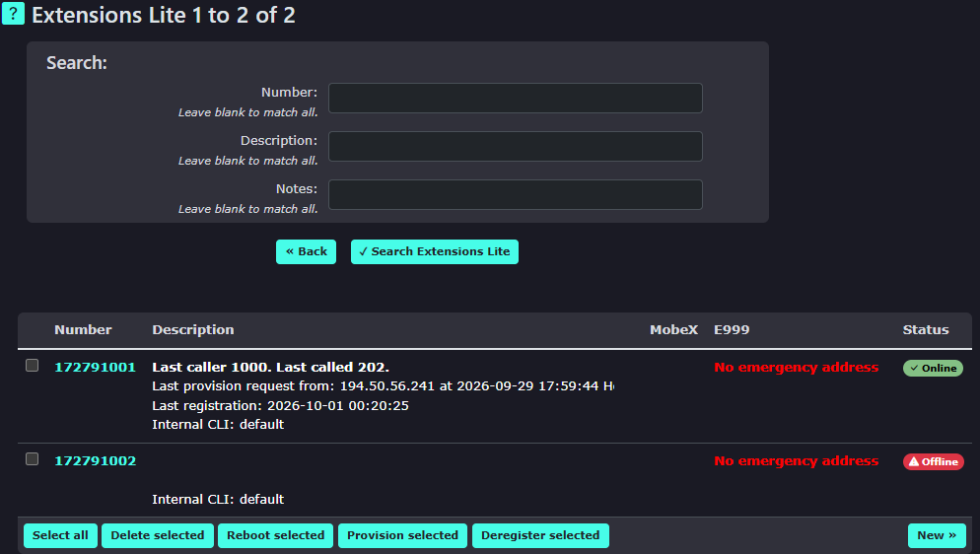Image resolution: width=980 pixels, height=554 pixels.
Task: Provision selected extensions
Action: pyautogui.click(x=402, y=535)
